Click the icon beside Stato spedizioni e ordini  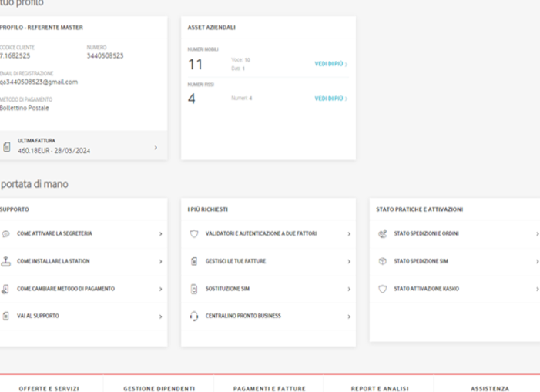click(383, 233)
